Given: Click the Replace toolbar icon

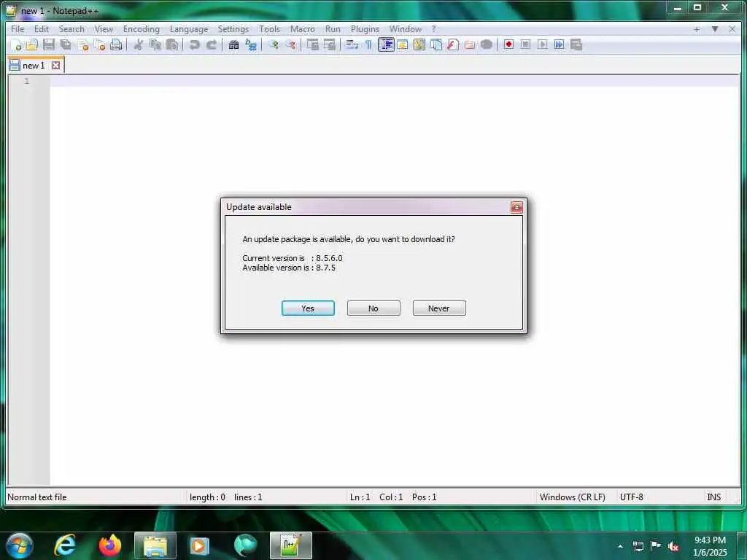Looking at the screenshot, I should (251, 44).
